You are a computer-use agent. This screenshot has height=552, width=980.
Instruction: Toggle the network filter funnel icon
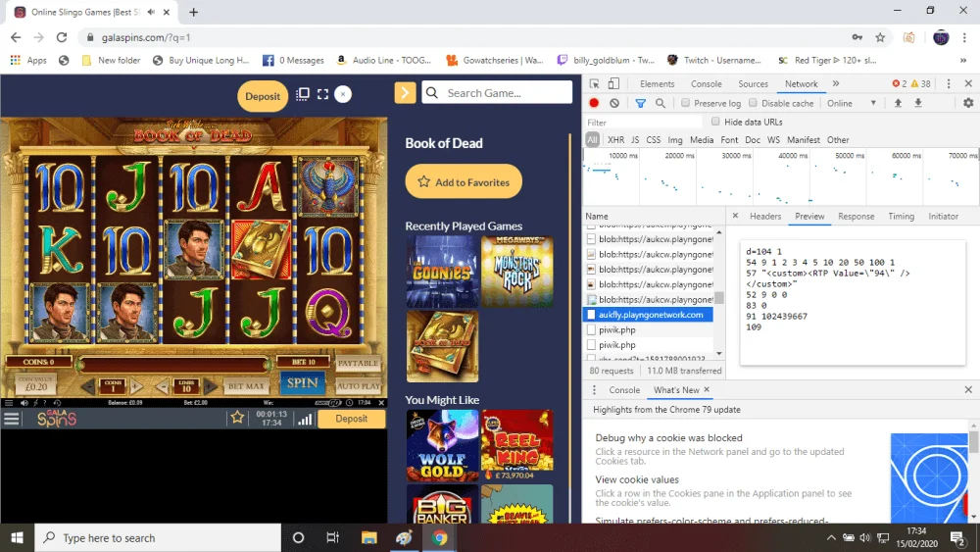(640, 103)
